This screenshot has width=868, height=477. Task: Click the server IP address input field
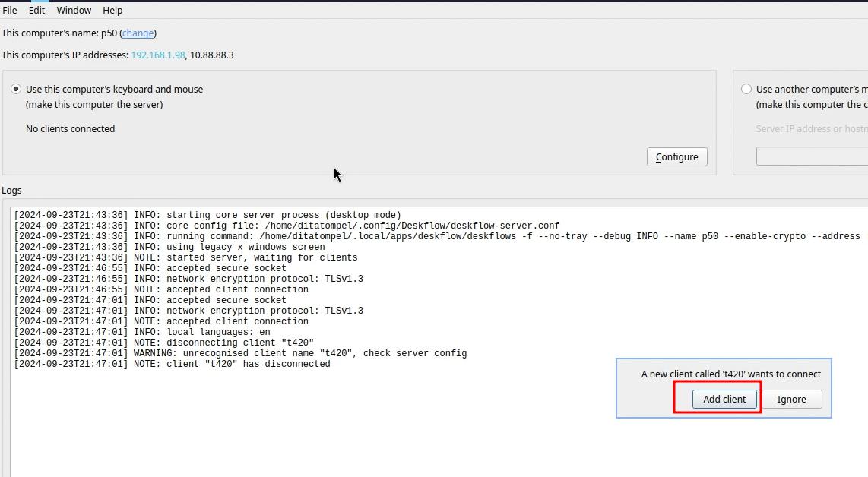812,156
